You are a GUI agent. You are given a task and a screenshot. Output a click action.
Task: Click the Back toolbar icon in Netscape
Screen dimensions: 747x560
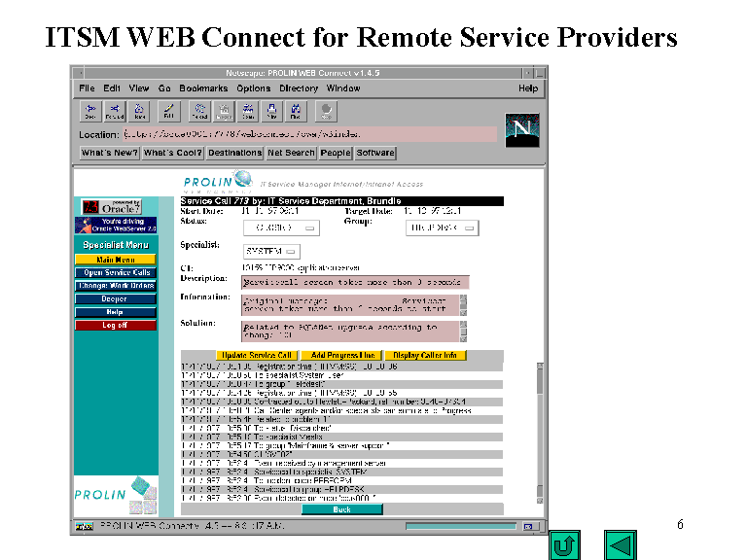(x=90, y=111)
